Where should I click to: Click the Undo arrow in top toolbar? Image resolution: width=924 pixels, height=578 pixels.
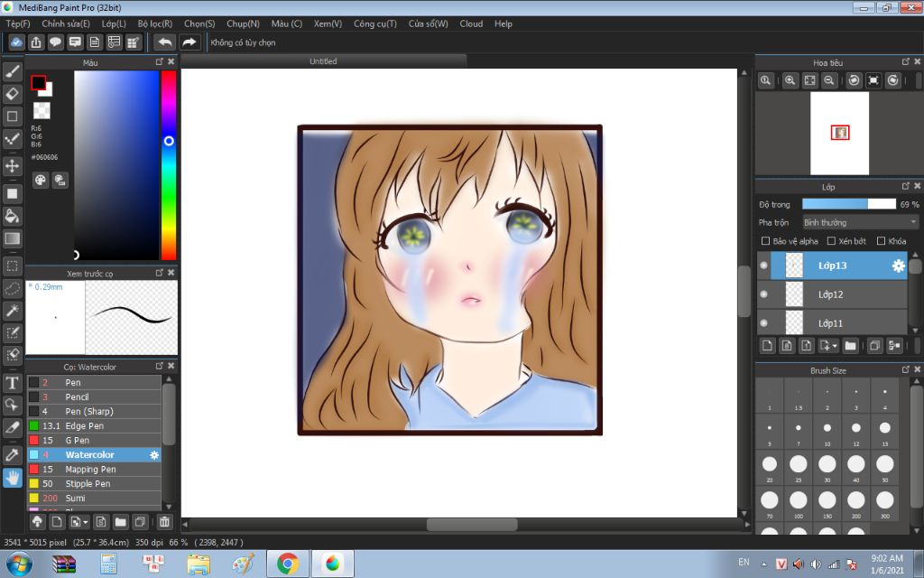(x=165, y=42)
